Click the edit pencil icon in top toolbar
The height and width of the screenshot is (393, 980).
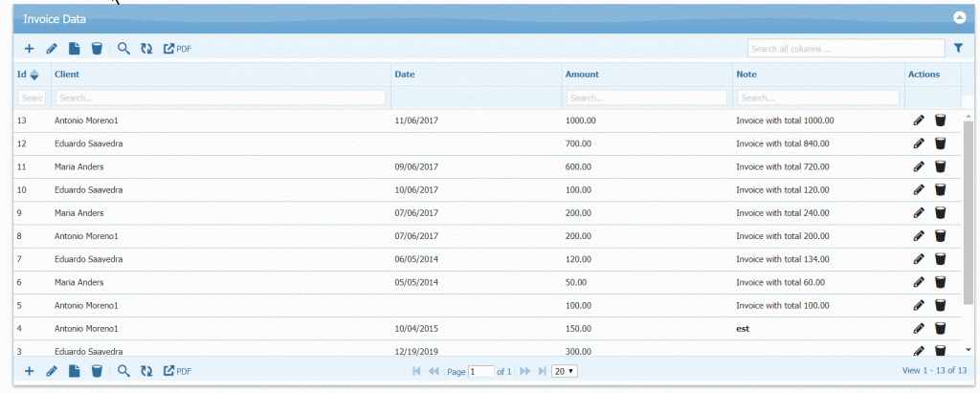pos(52,48)
